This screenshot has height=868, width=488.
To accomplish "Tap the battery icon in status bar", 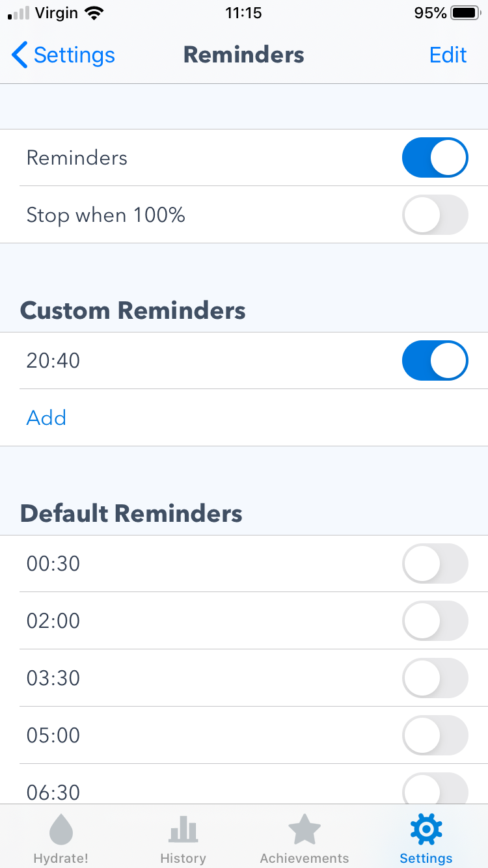I will click(x=465, y=13).
